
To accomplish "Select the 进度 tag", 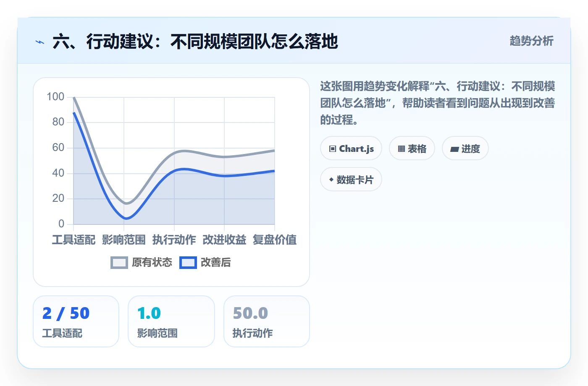I will [465, 149].
